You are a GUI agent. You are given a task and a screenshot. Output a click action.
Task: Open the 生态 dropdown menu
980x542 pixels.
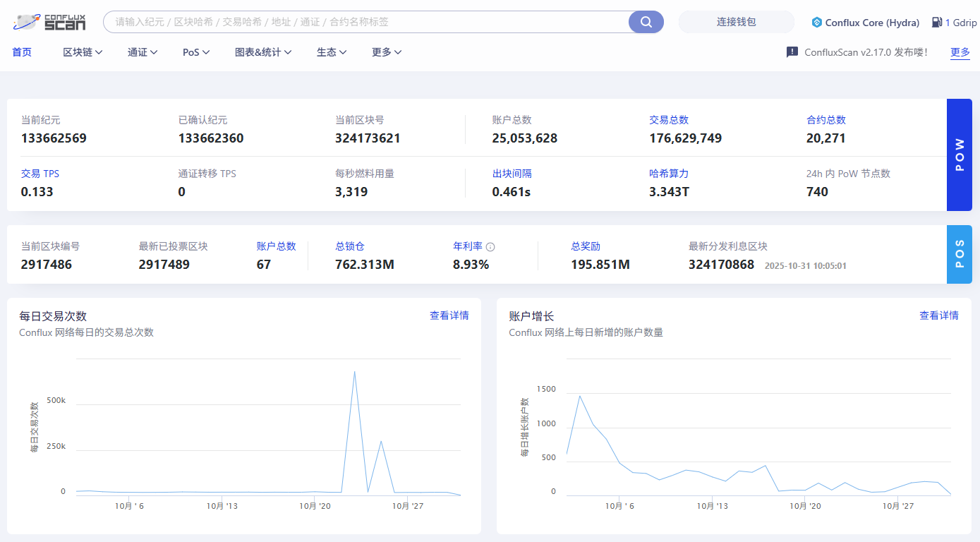pyautogui.click(x=331, y=52)
